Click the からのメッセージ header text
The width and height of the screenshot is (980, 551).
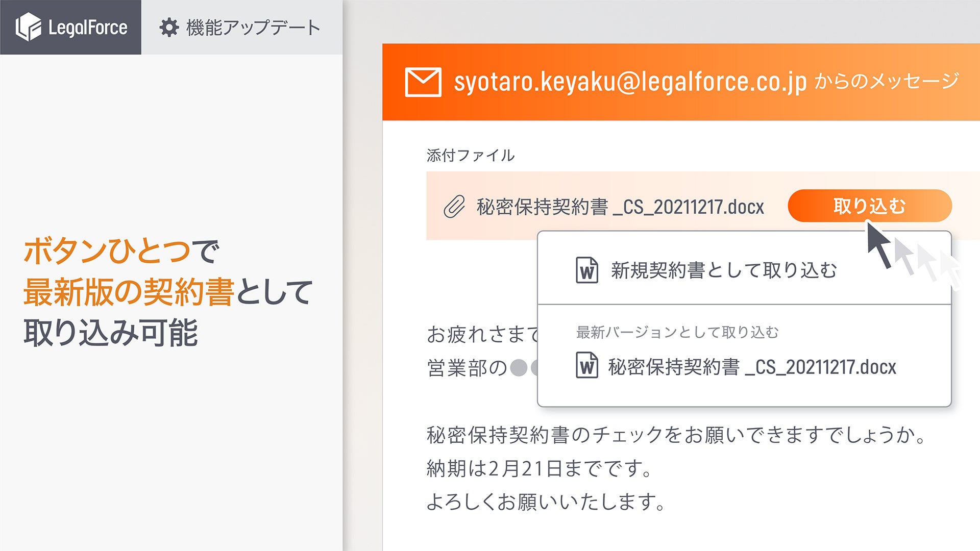887,81
